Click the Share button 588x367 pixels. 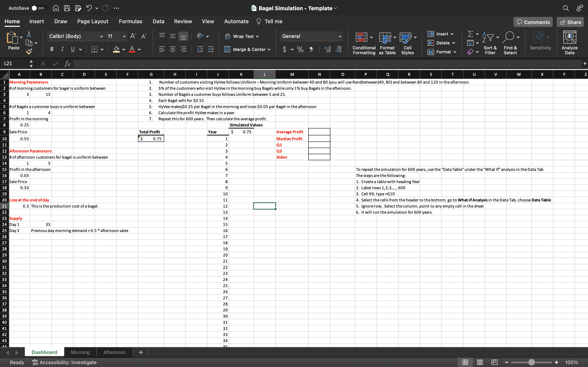[570, 22]
